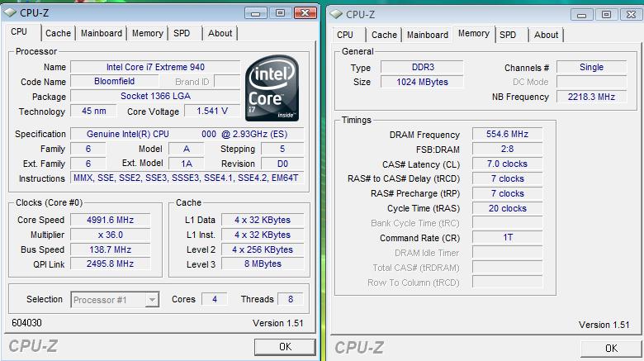Close the right CPU-Z window
Viewport: 644px width, 361px height.
click(631, 15)
